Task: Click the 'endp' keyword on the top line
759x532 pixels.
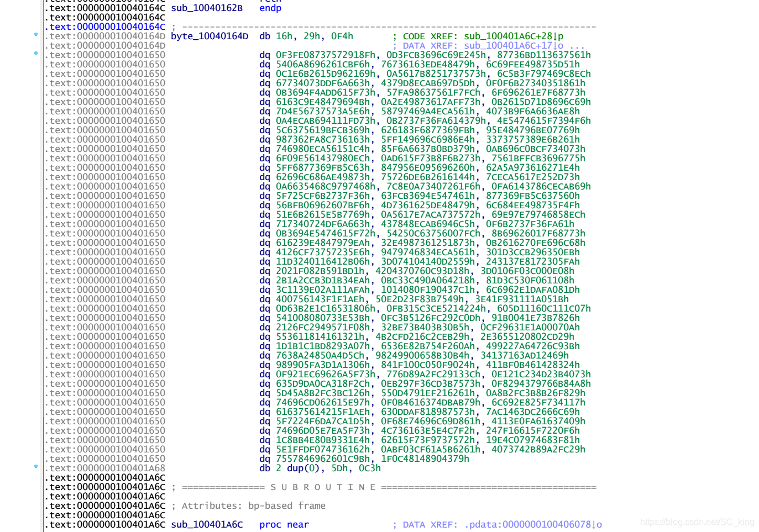Action: click(270, 8)
